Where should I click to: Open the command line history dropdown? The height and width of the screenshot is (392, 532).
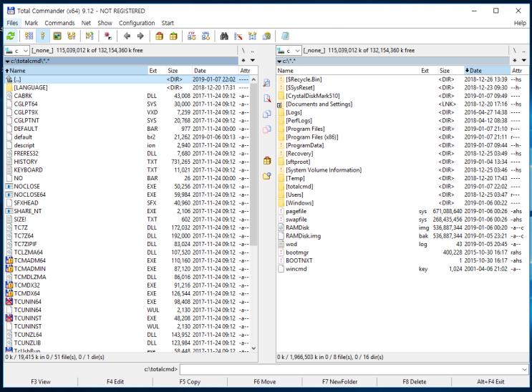click(525, 369)
